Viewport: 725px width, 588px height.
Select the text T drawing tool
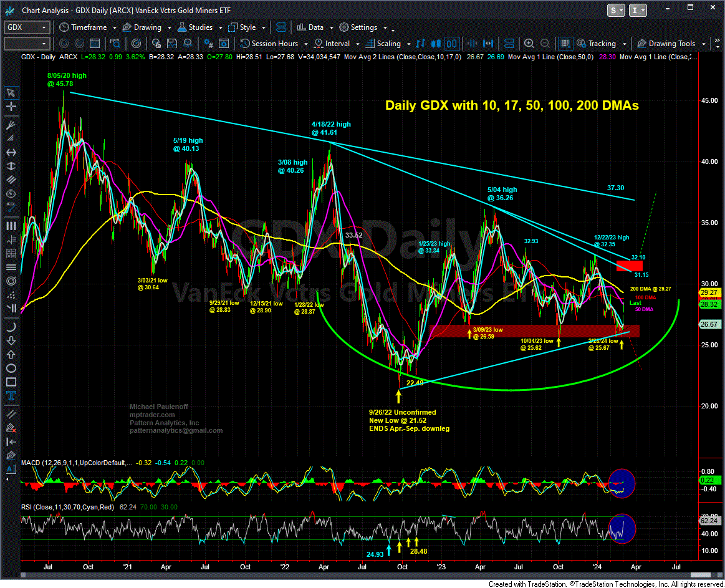click(x=11, y=395)
